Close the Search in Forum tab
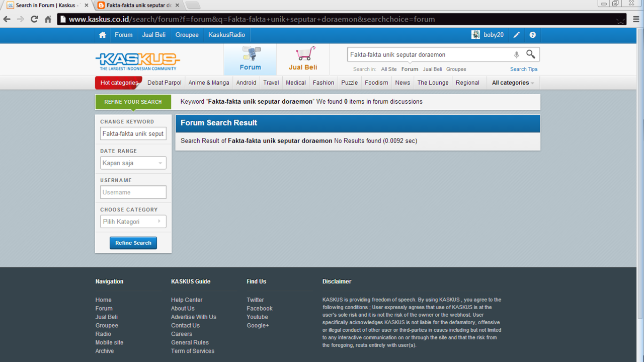 coord(87,6)
